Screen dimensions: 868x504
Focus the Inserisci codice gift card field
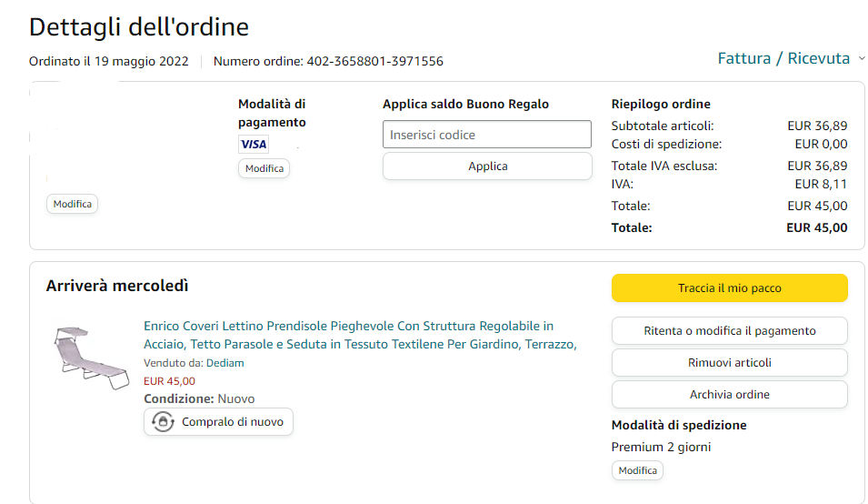click(x=487, y=135)
